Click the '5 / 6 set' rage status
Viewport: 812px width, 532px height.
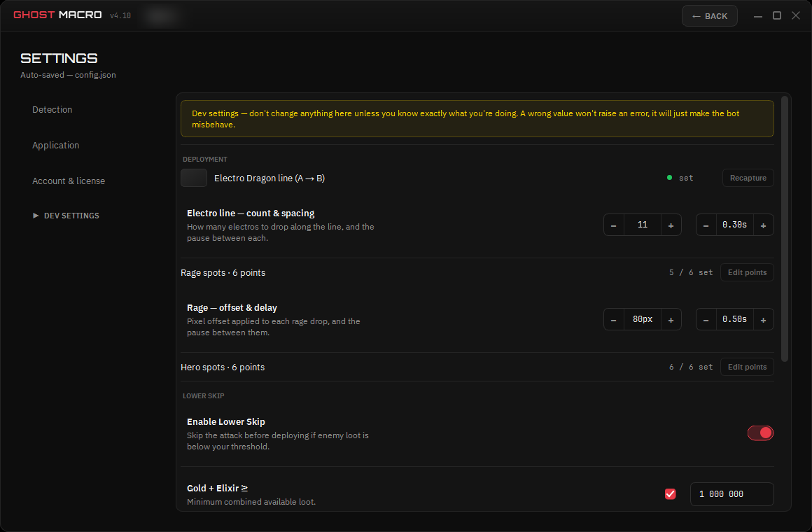tap(691, 272)
